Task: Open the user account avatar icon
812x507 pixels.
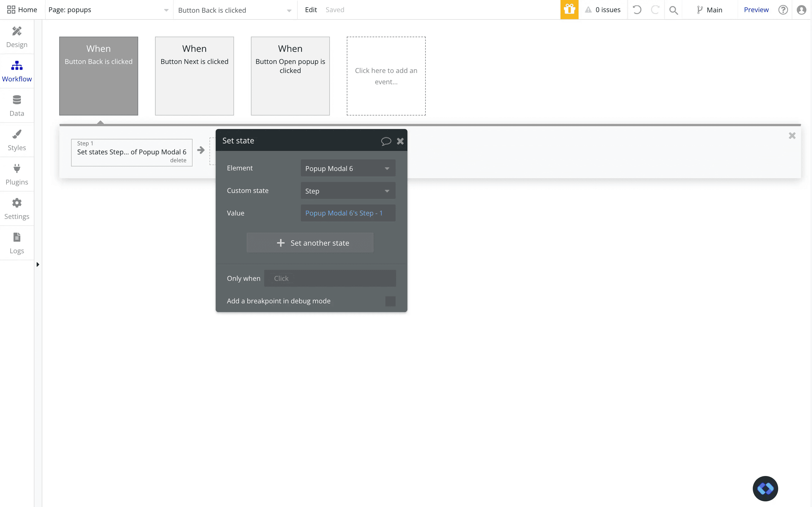Action: point(801,10)
